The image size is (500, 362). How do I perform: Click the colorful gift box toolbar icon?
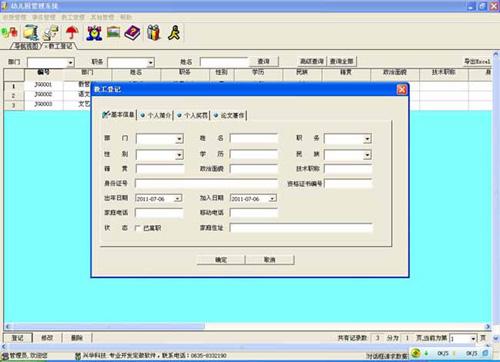[x=154, y=33]
